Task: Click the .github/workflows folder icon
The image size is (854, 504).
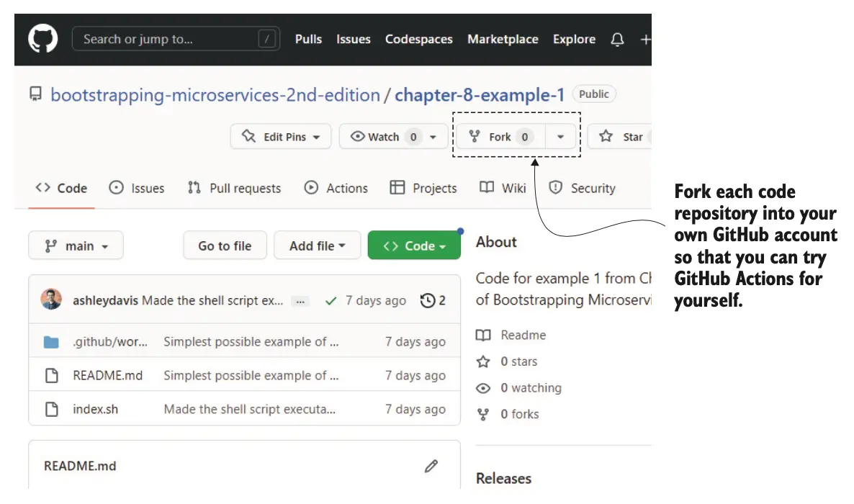Action: tap(51, 342)
